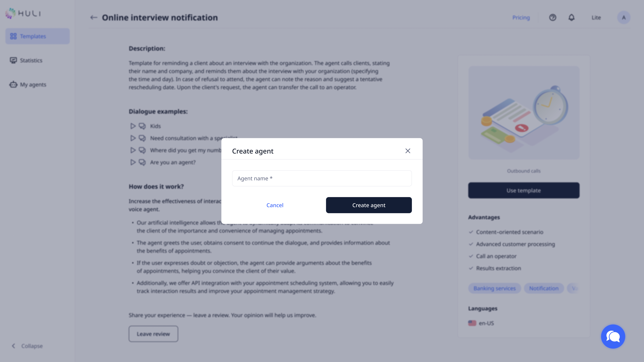
Task: Play the Kids dialogue example
Action: point(133,126)
